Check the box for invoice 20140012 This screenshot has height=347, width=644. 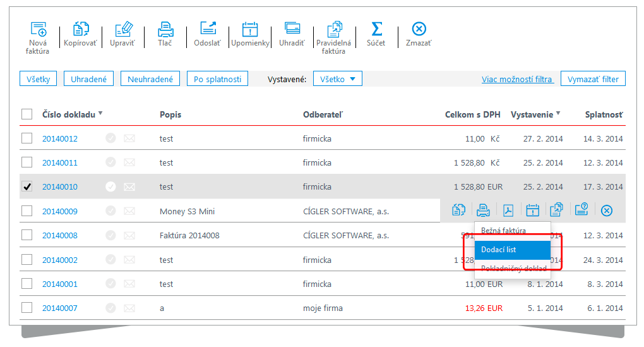click(x=27, y=138)
